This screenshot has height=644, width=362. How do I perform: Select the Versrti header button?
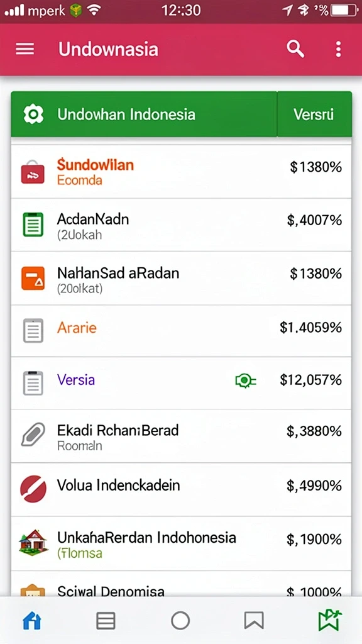pos(314,114)
